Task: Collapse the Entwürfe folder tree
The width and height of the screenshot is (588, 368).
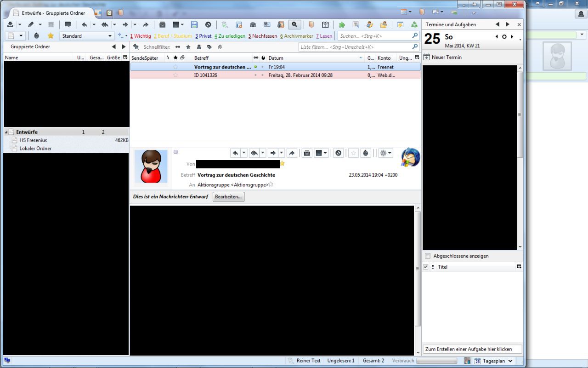Action: pyautogui.click(x=6, y=132)
